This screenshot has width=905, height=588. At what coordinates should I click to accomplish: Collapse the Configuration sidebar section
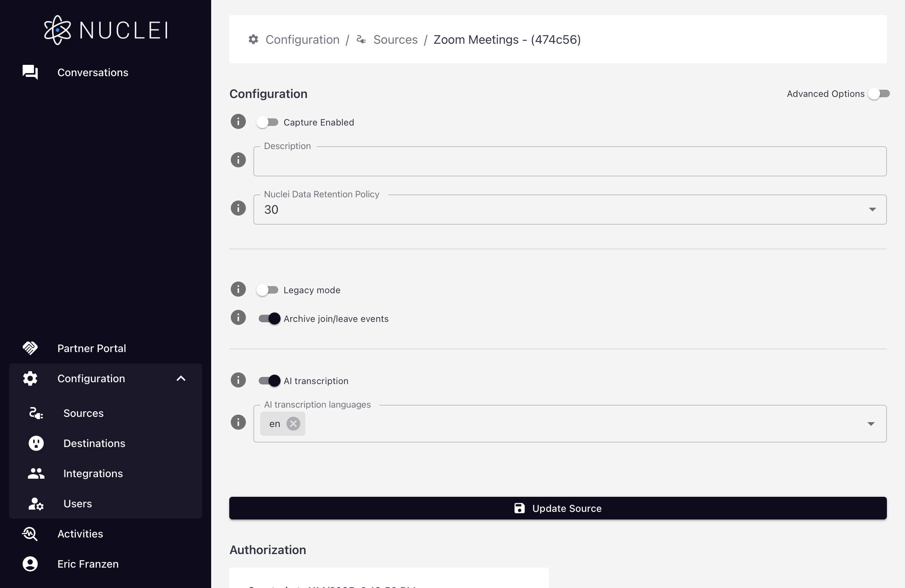pyautogui.click(x=181, y=378)
